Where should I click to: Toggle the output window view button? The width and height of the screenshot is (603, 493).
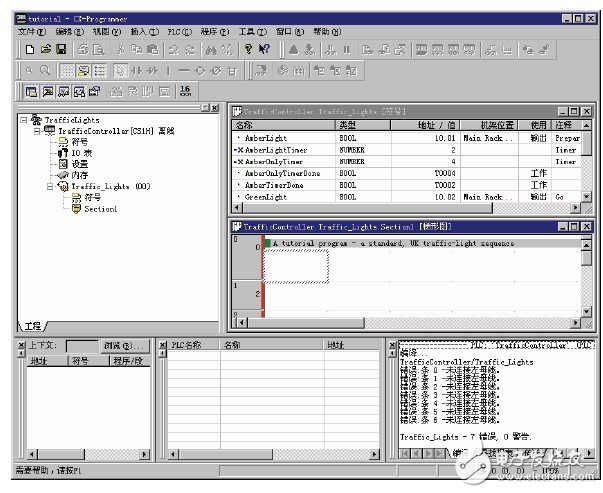pyautogui.click(x=46, y=91)
